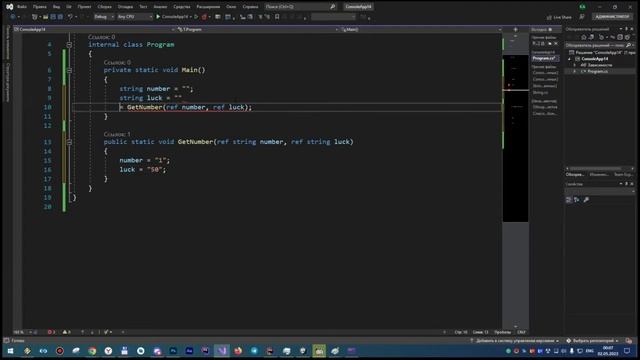This screenshot has height=360, width=640.
Task: Open the Сборка menu
Action: [104, 7]
